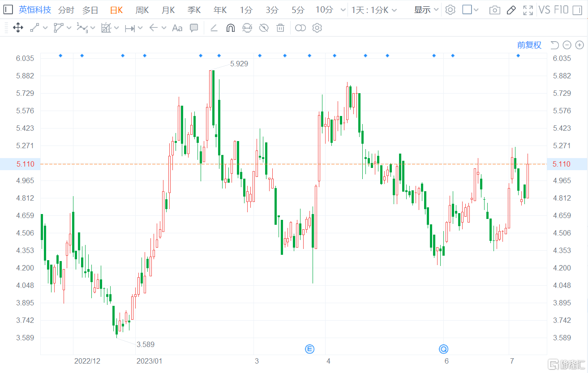
Task: Open the 显示 display options dropdown
Action: click(x=425, y=9)
